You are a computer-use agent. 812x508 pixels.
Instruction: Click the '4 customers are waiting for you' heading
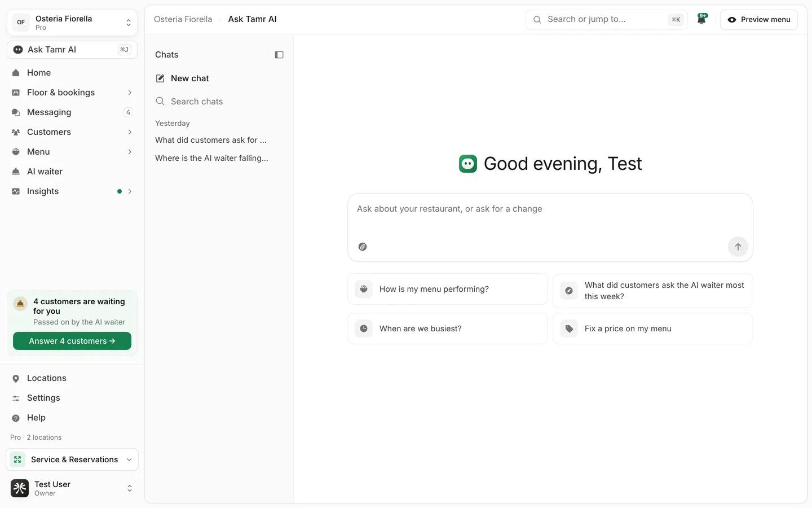79,306
